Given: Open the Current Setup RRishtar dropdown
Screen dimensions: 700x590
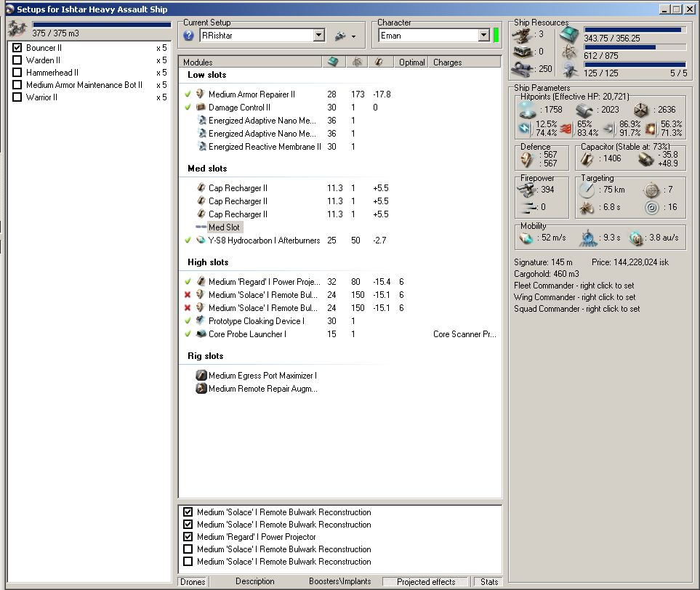Looking at the screenshot, I should click(319, 36).
